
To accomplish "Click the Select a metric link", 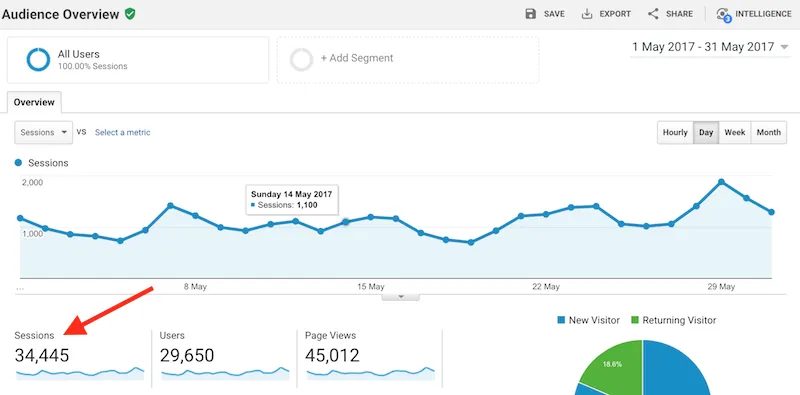I will [122, 132].
